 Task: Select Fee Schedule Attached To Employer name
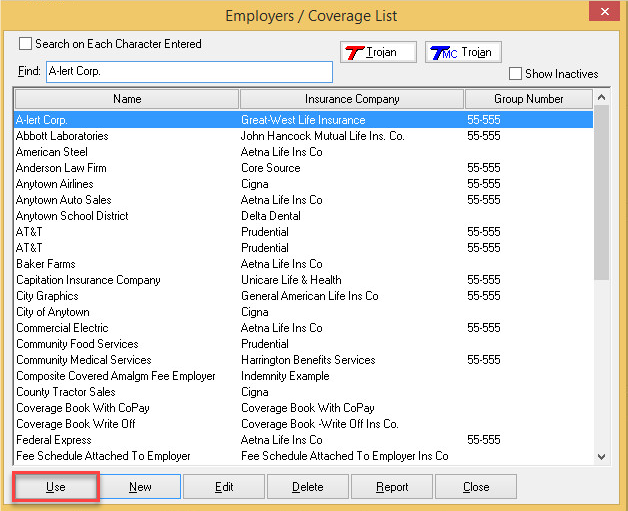pos(103,456)
